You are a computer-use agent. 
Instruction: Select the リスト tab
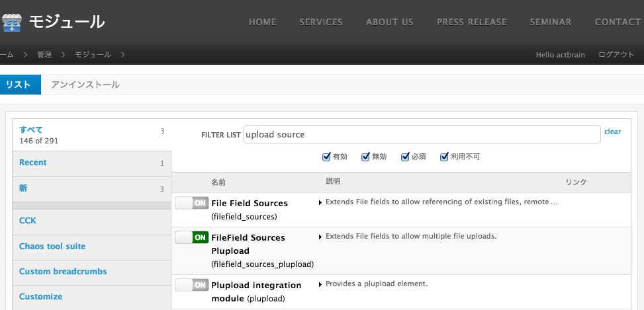point(19,85)
